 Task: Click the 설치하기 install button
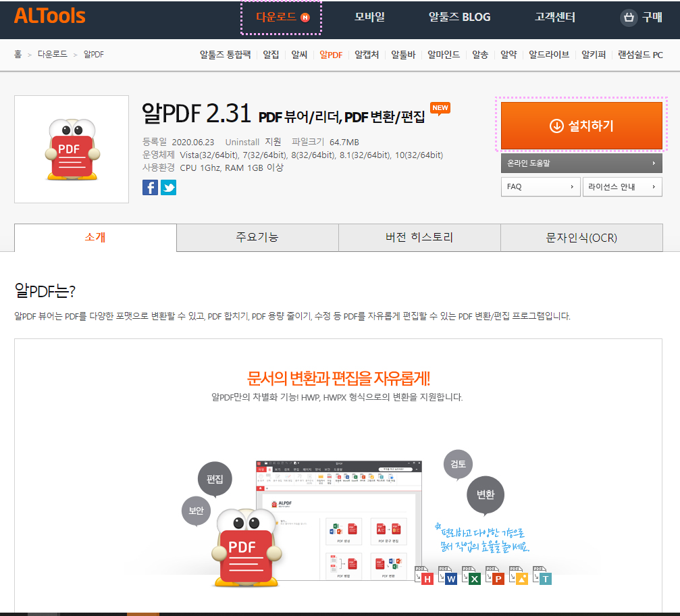pyautogui.click(x=581, y=126)
